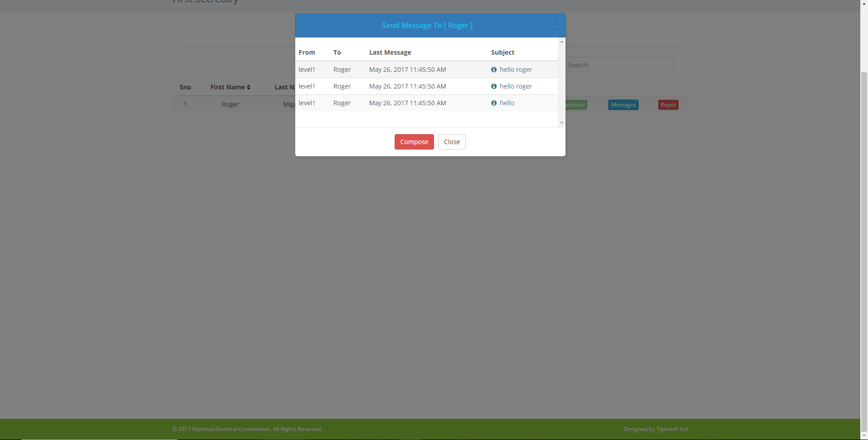Click modal scrollbar up arrow
Screen dimensions: 868x440
click(x=561, y=42)
